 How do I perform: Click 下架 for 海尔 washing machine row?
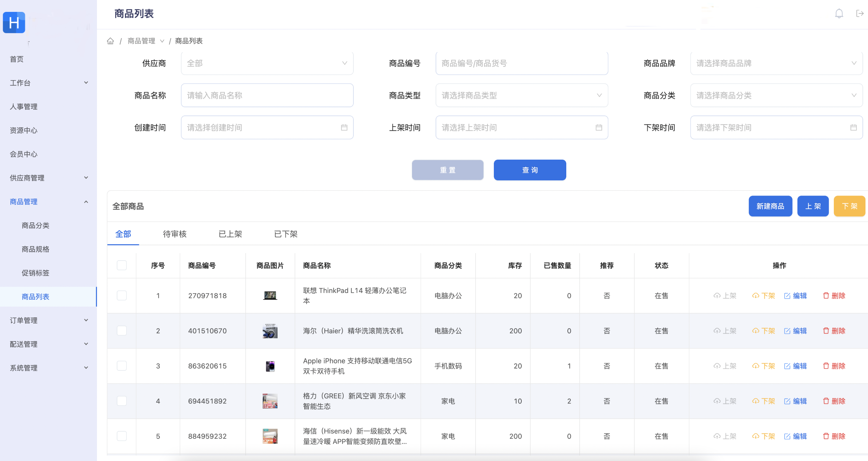click(x=764, y=331)
